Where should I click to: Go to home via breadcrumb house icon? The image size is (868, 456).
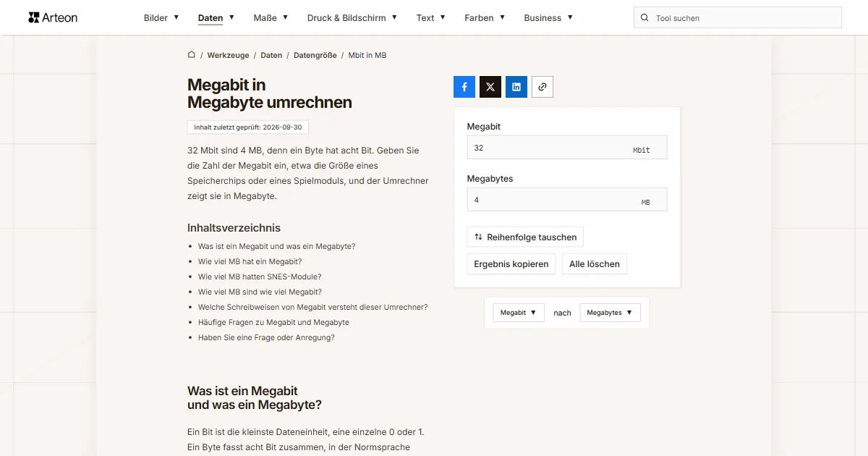click(x=192, y=54)
